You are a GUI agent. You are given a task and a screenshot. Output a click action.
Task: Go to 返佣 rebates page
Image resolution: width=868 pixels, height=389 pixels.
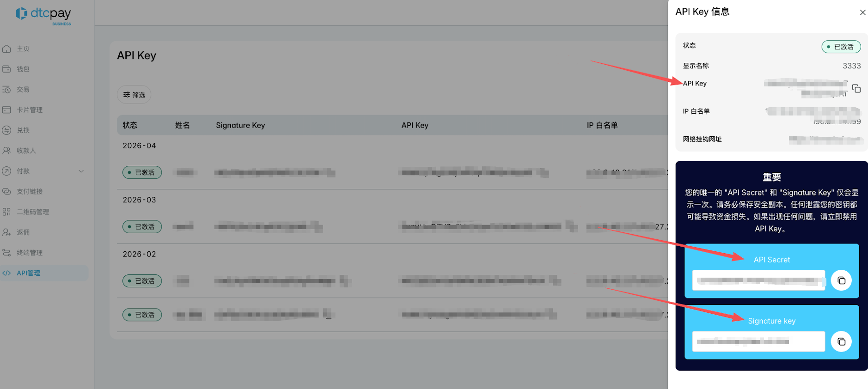[x=23, y=232]
